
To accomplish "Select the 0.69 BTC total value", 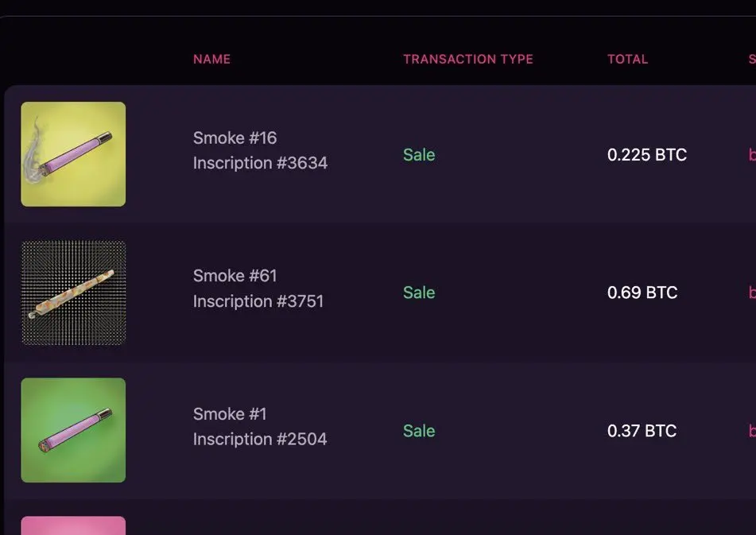I will point(642,293).
